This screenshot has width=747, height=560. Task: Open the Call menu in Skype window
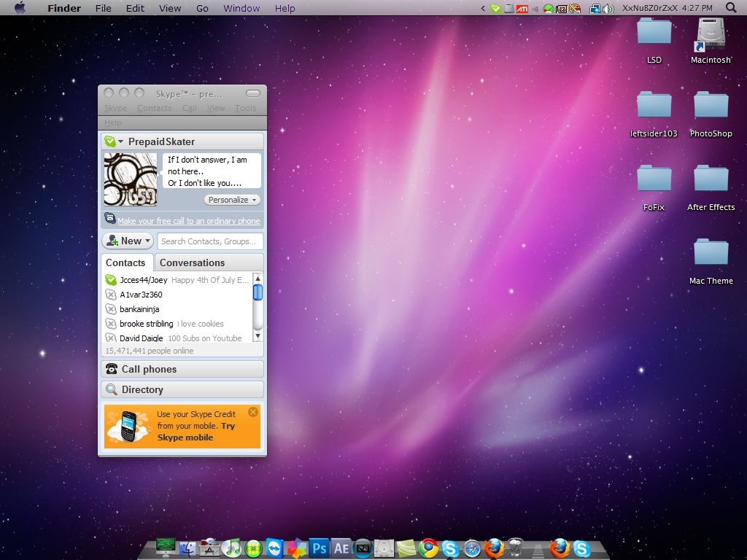click(x=189, y=108)
